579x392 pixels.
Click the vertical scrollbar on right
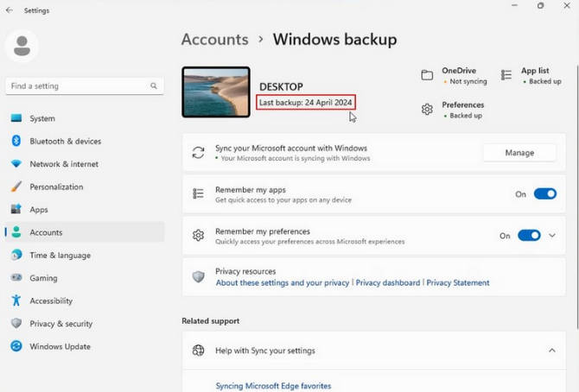point(576,196)
